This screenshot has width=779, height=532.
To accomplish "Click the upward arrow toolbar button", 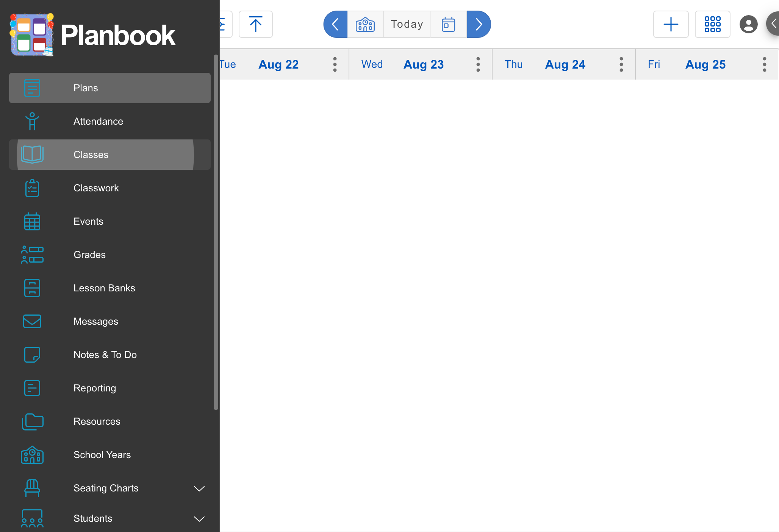I will 256,24.
